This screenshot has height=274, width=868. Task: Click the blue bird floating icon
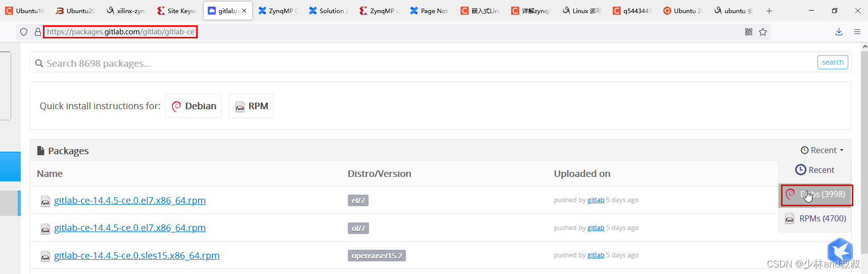pyautogui.click(x=840, y=251)
